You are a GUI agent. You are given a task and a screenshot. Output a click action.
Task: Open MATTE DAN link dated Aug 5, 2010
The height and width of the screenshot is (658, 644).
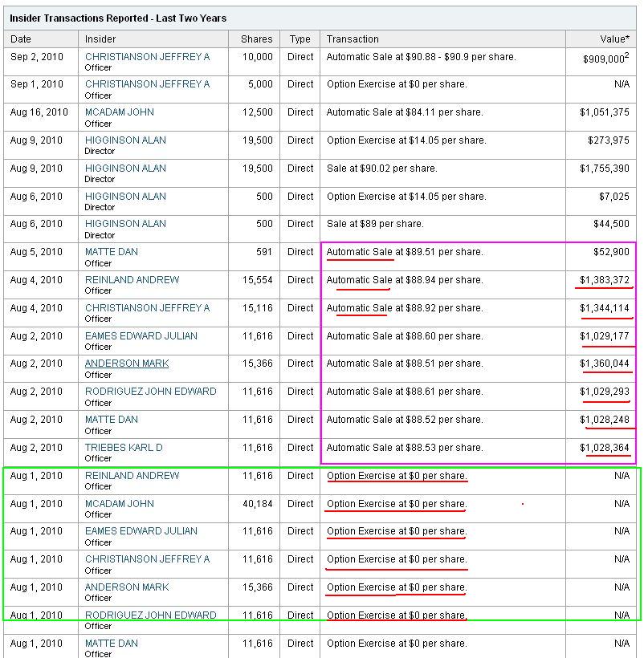[112, 252]
